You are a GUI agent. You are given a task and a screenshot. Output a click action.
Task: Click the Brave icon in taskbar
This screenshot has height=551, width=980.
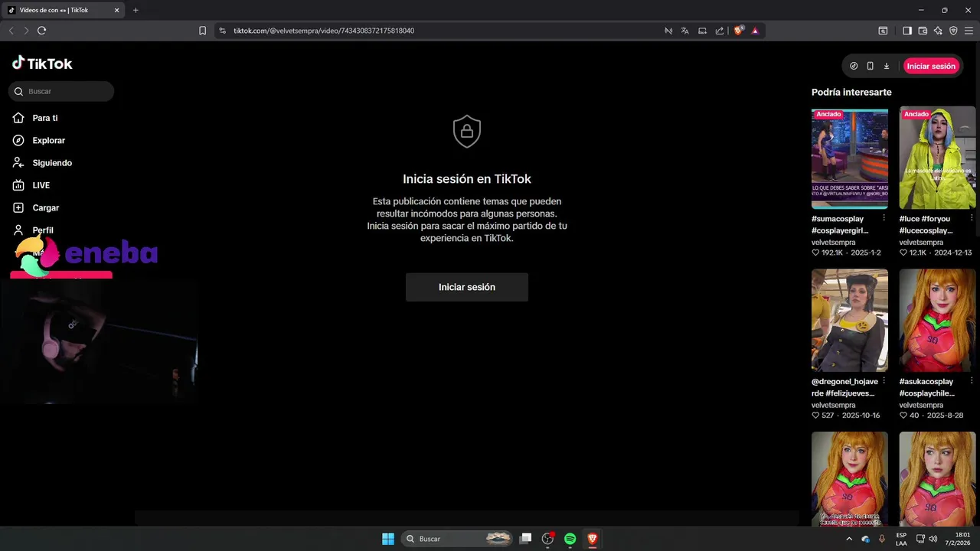point(592,539)
